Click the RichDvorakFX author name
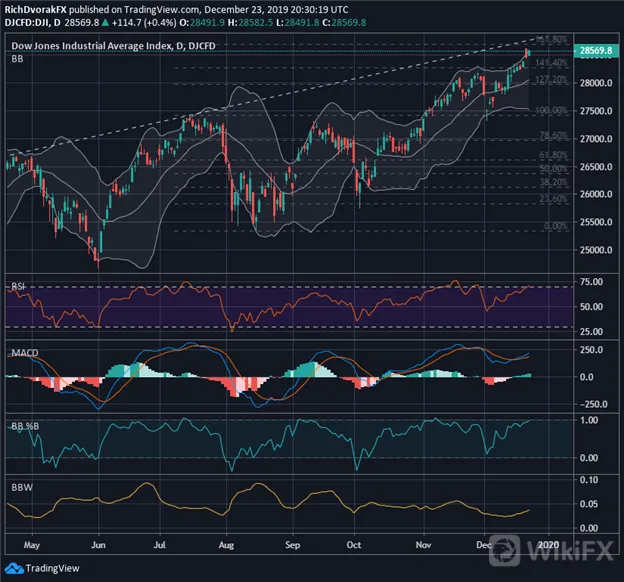This screenshot has width=624, height=582. click(35, 10)
